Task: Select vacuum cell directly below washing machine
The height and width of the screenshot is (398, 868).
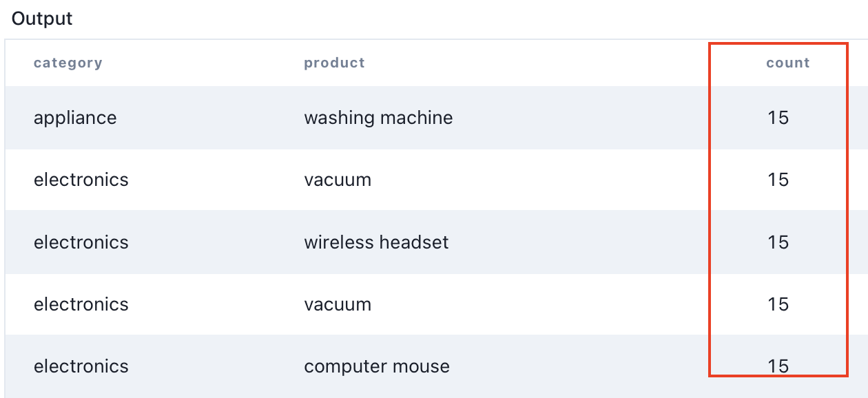Action: point(338,180)
